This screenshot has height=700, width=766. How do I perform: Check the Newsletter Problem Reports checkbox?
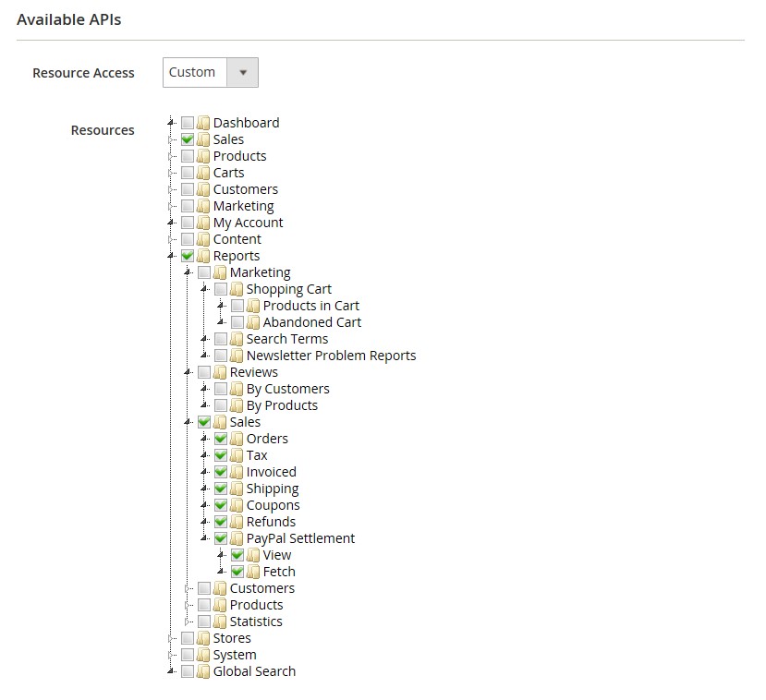(x=221, y=356)
